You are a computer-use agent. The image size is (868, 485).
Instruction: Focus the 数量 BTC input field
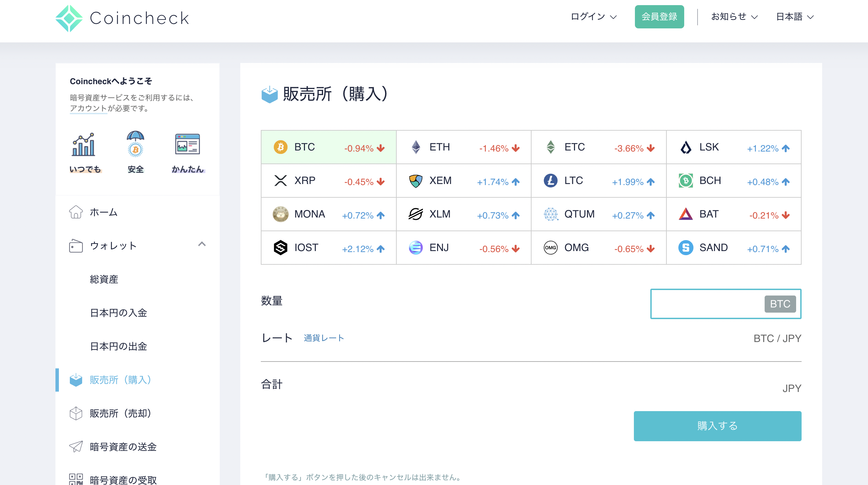(x=726, y=304)
